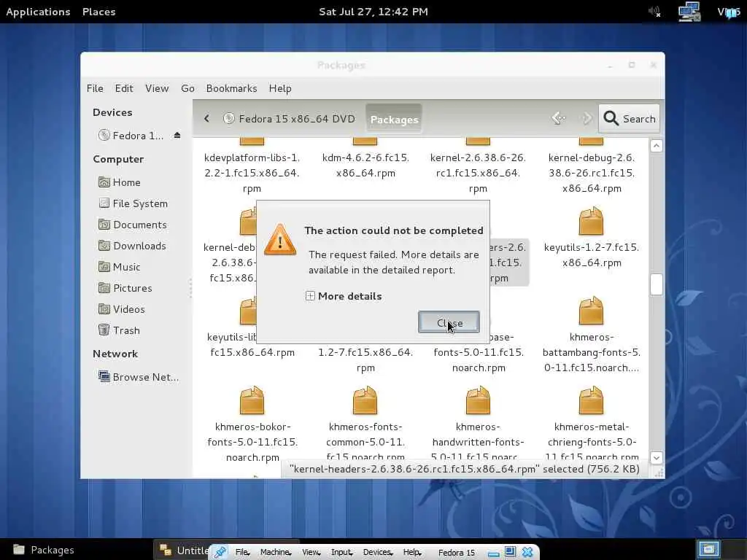Open the VirtualBox View menu
747x560 pixels.
[311, 553]
